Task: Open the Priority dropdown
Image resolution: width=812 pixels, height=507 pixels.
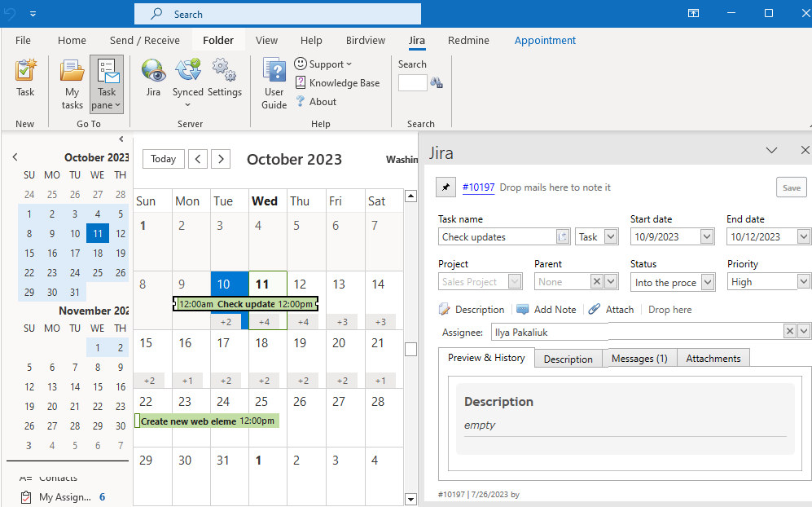Action: tap(803, 281)
